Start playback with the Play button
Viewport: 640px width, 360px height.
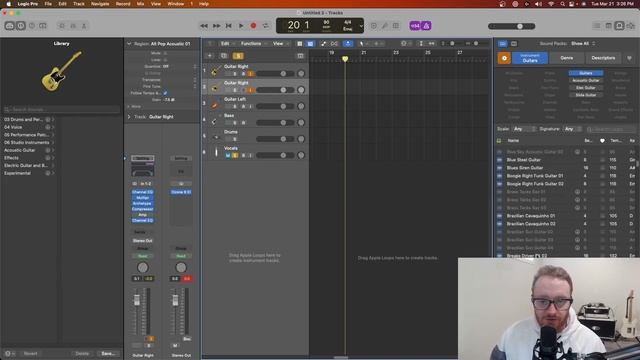[x=241, y=26]
